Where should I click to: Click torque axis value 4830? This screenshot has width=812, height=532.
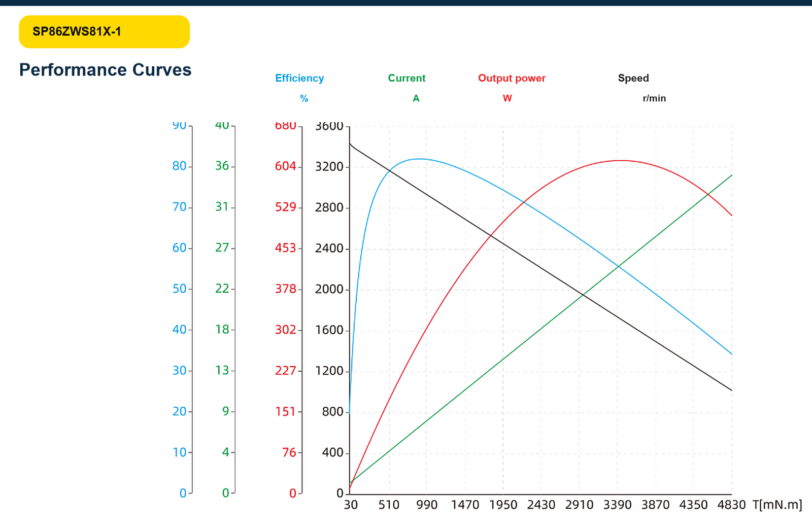click(x=732, y=505)
